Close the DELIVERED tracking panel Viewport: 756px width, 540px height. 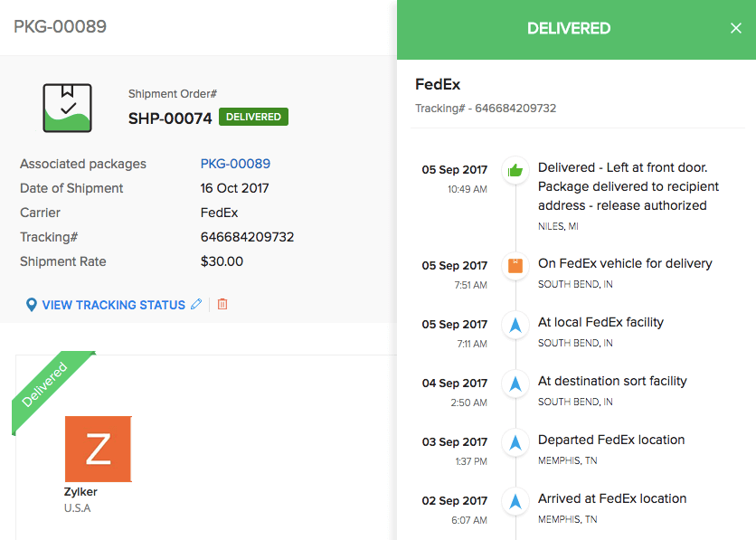(x=736, y=28)
